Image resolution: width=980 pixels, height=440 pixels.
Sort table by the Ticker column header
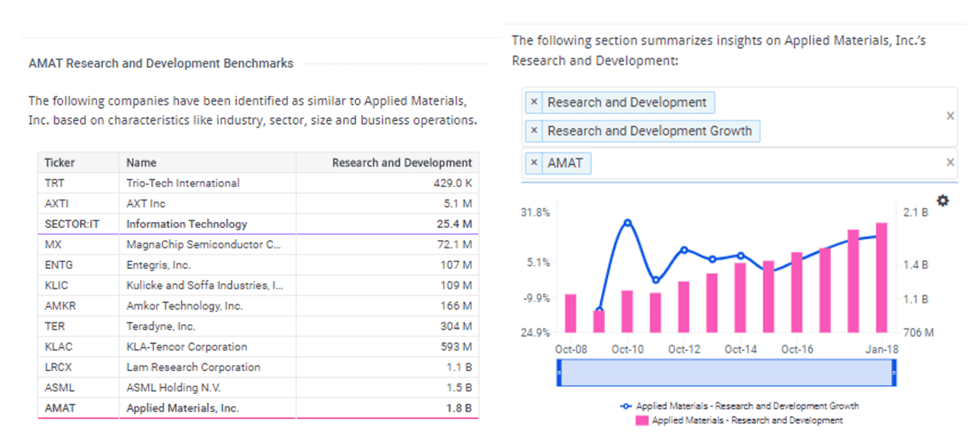[60, 163]
